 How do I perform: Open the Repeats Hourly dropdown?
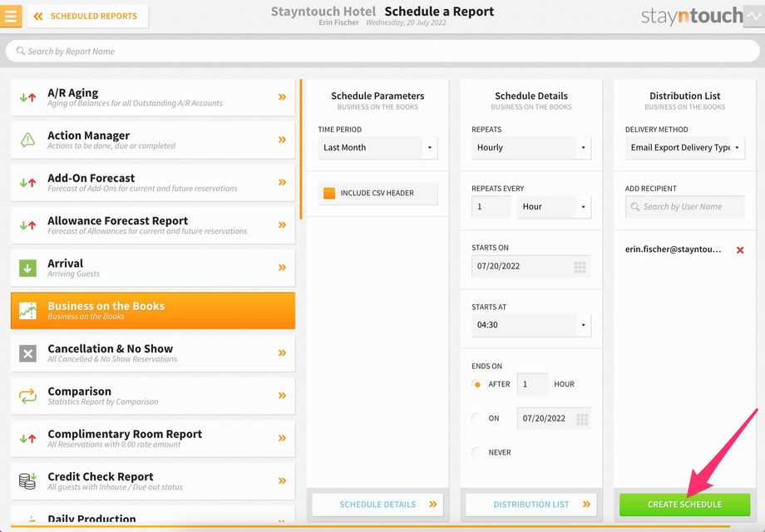[x=531, y=148]
